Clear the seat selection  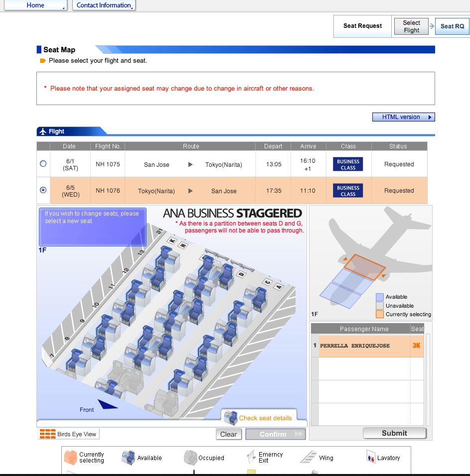pyautogui.click(x=228, y=434)
